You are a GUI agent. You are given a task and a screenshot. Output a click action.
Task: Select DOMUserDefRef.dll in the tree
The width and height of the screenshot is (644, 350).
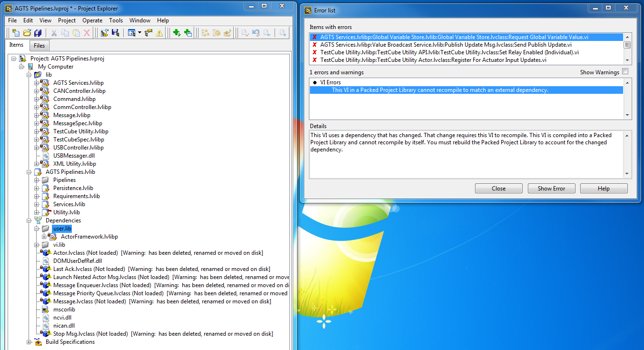(x=77, y=261)
